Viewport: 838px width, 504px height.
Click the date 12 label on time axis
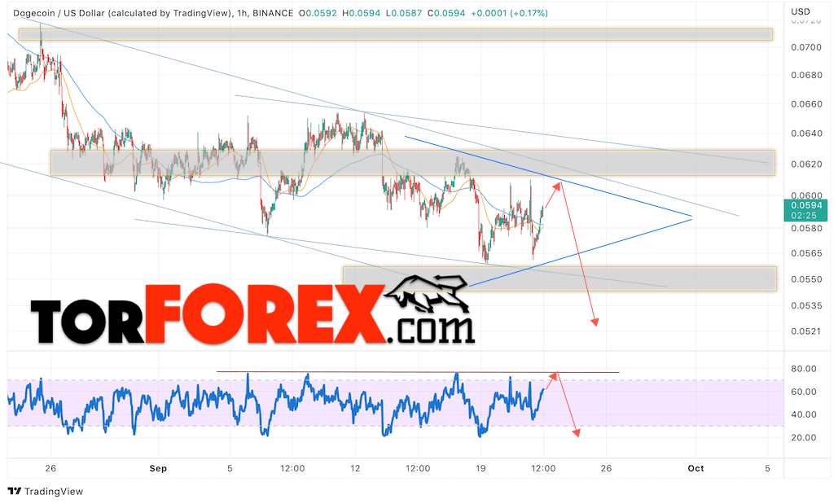pyautogui.click(x=355, y=469)
